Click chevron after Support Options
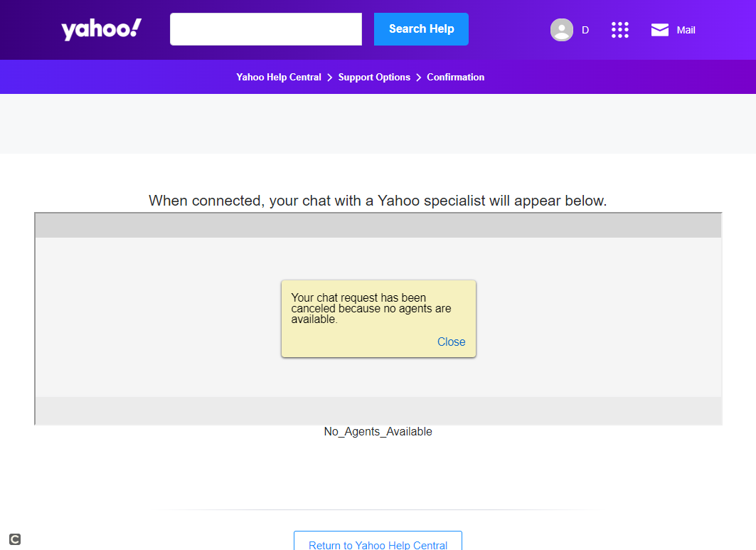This screenshot has height=550, width=756. (419, 78)
